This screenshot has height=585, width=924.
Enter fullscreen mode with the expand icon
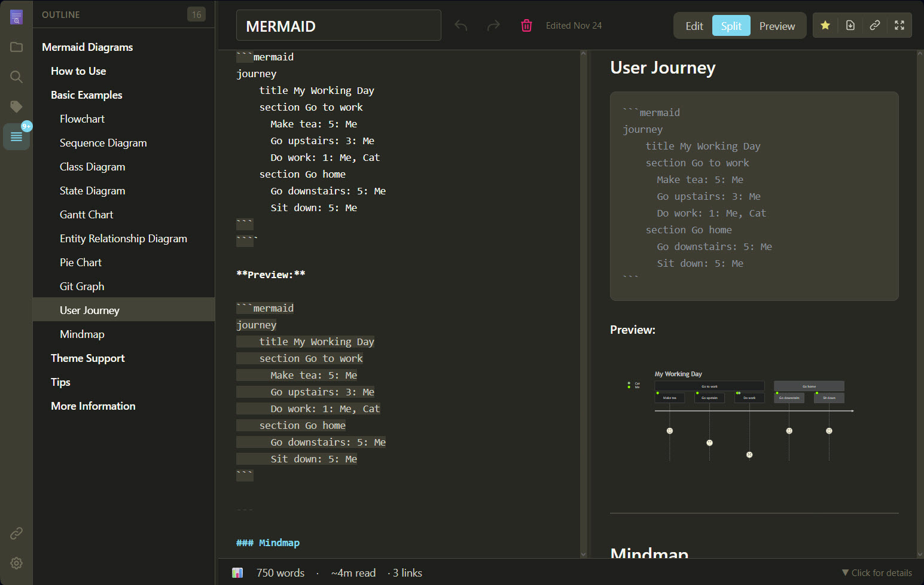[899, 25]
